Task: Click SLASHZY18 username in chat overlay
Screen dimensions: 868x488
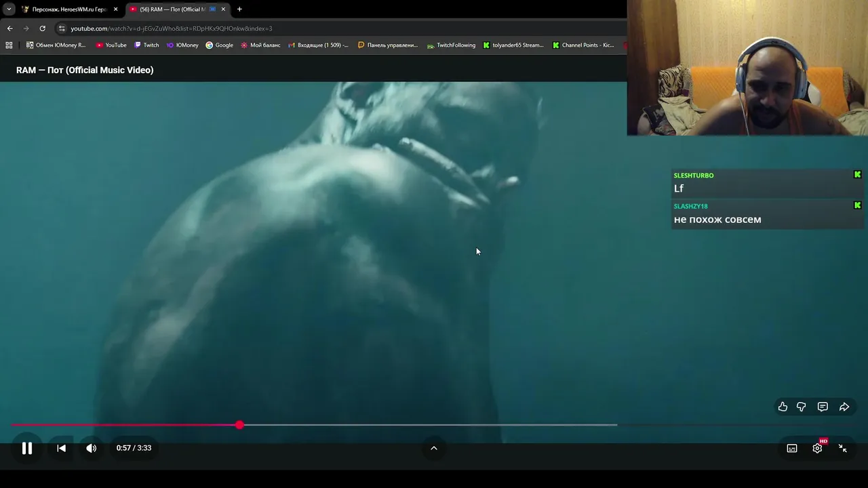Action: [690, 206]
